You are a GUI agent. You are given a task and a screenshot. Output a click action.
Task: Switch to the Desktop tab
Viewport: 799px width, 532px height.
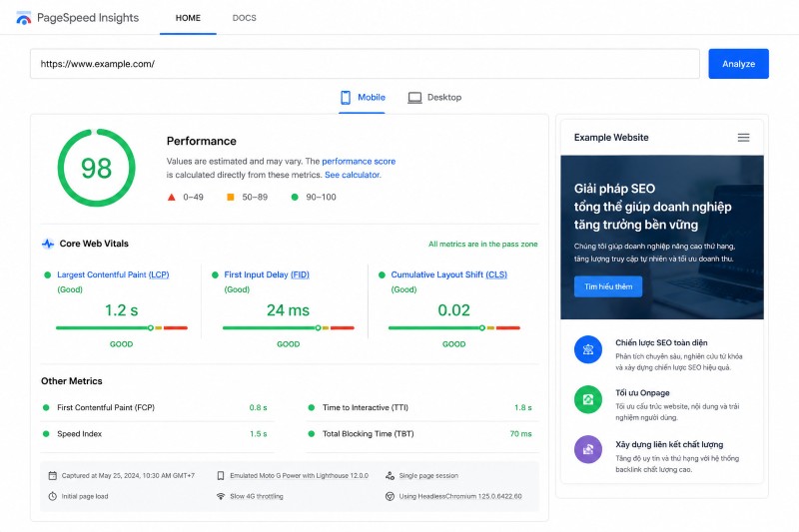click(x=434, y=97)
